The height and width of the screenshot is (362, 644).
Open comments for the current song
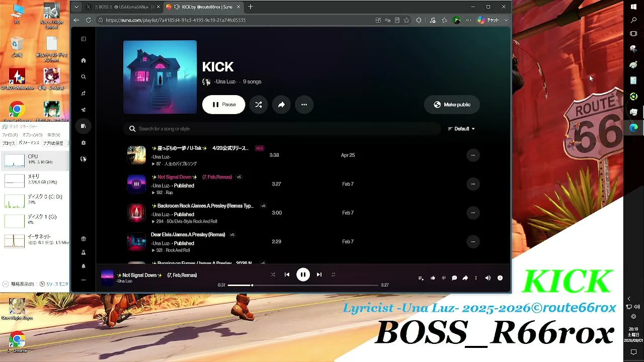(454, 278)
